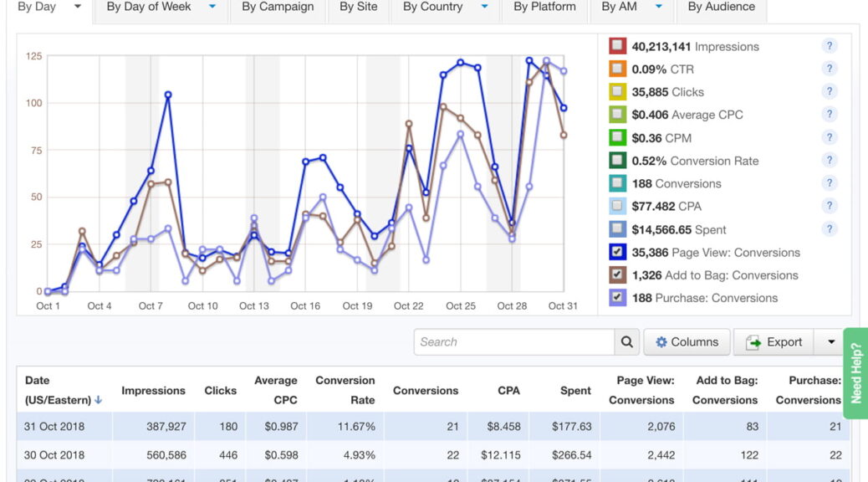Image resolution: width=868 pixels, height=482 pixels.
Task: Select the By Platform tab
Action: click(544, 7)
